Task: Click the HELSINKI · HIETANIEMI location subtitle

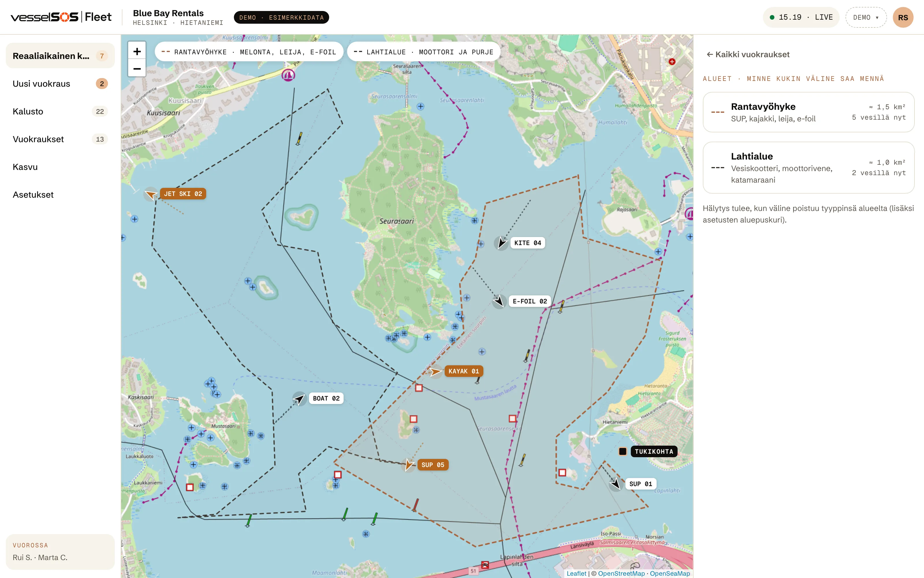Action: pos(178,23)
